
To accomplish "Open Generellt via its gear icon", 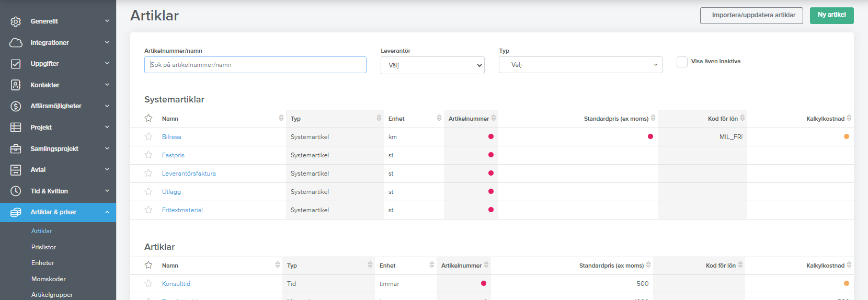I will (16, 21).
